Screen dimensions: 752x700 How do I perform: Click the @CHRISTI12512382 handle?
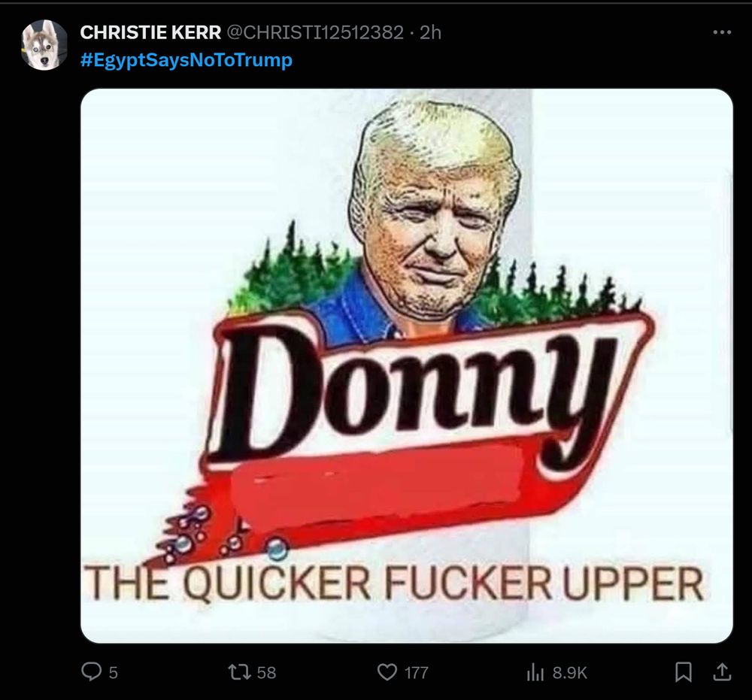pos(314,32)
